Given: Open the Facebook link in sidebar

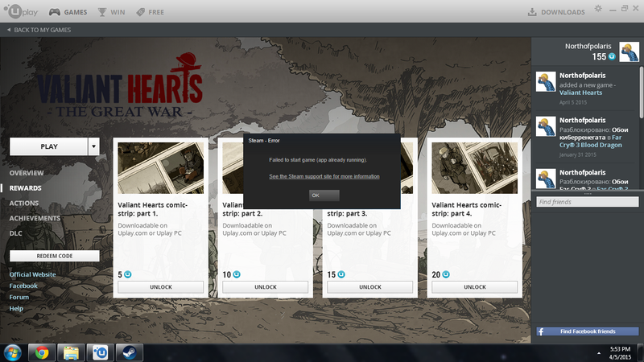Looking at the screenshot, I should tap(23, 286).
